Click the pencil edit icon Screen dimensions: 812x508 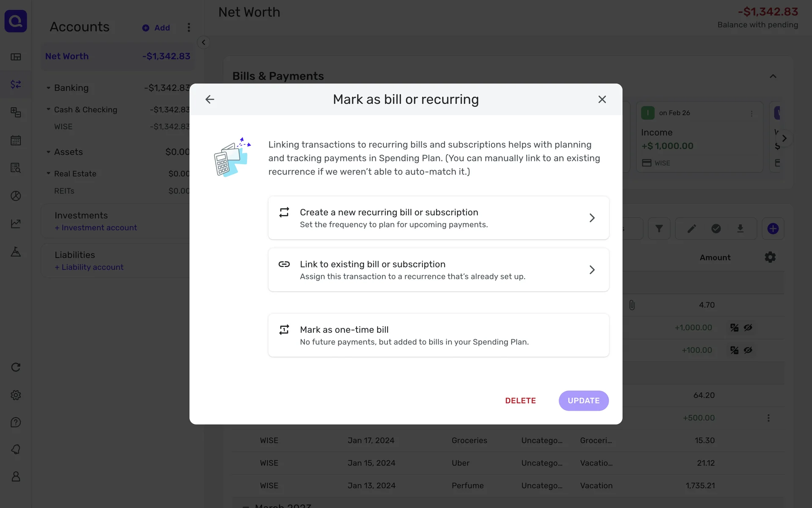tap(691, 229)
